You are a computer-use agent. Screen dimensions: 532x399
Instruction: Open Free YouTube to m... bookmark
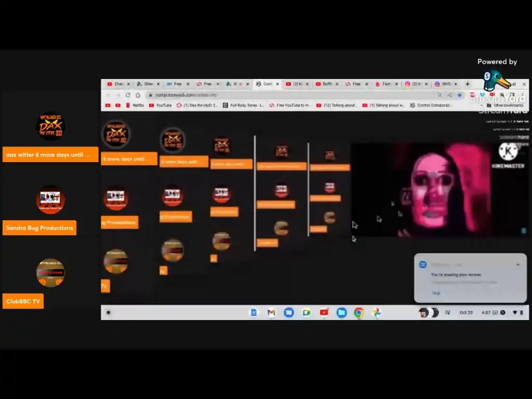pyautogui.click(x=289, y=105)
